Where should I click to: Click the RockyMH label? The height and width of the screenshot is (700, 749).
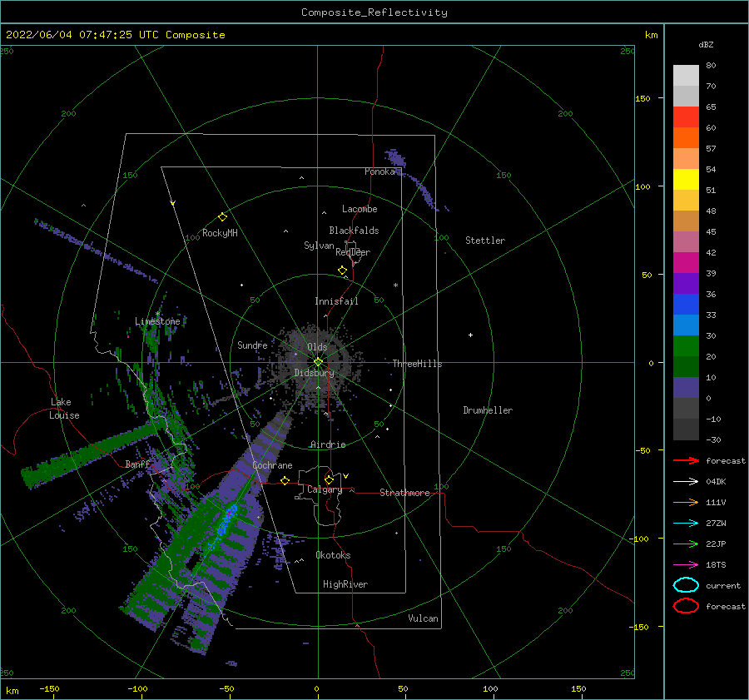tap(220, 233)
